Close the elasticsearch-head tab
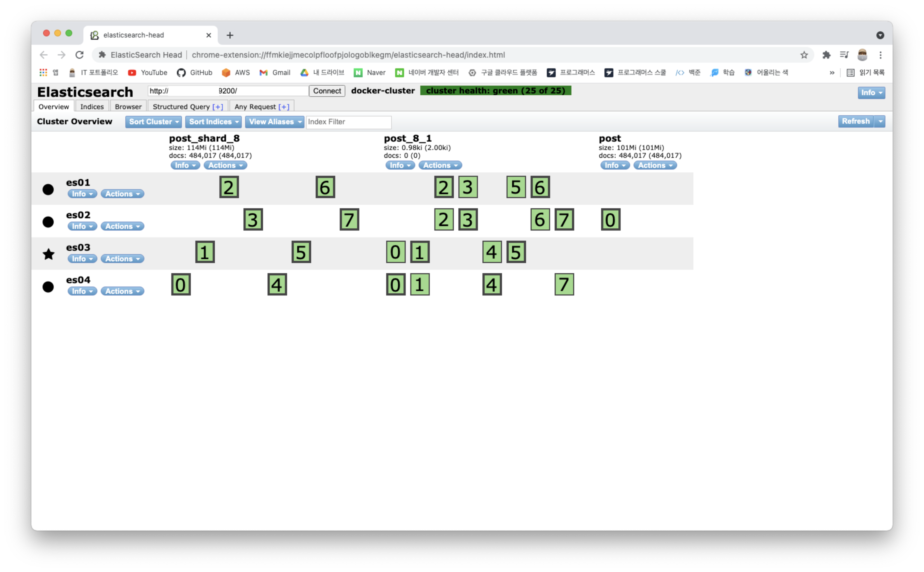 click(x=208, y=35)
